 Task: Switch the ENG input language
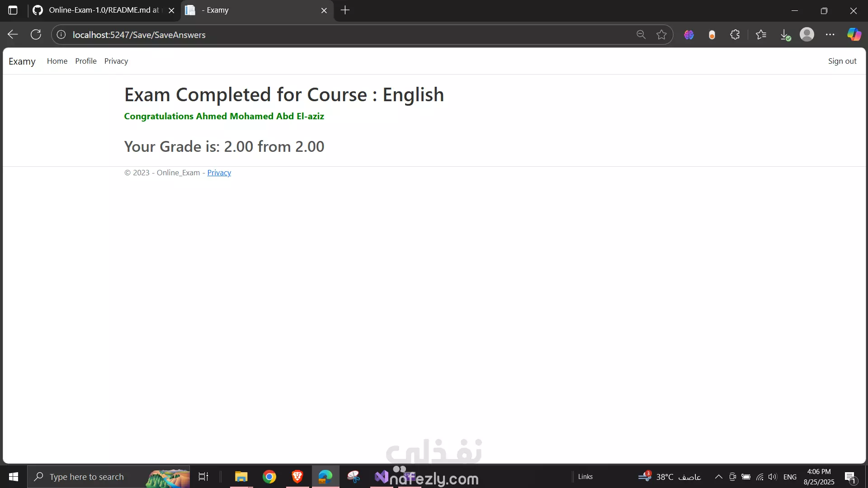click(x=790, y=477)
